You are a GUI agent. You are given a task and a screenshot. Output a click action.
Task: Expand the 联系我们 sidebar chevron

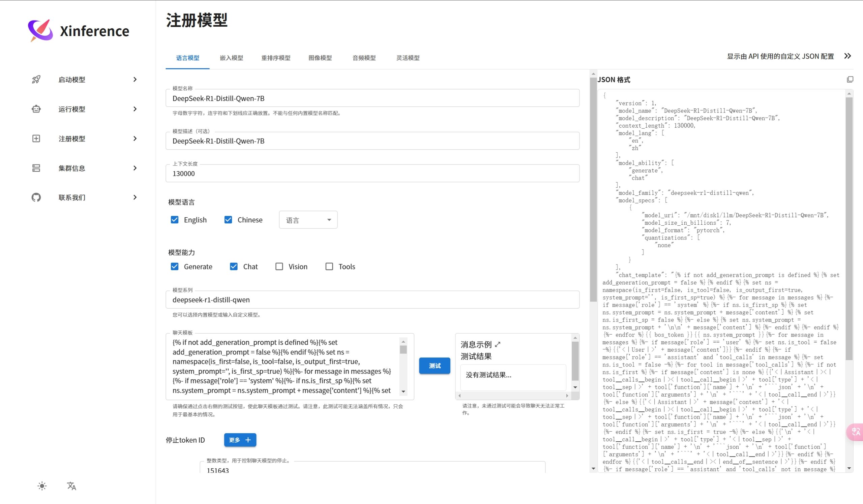(x=135, y=197)
